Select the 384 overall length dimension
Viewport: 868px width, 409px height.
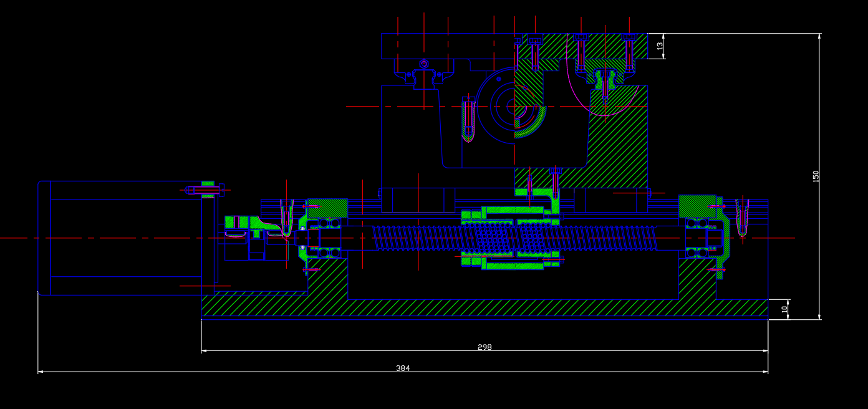click(403, 368)
